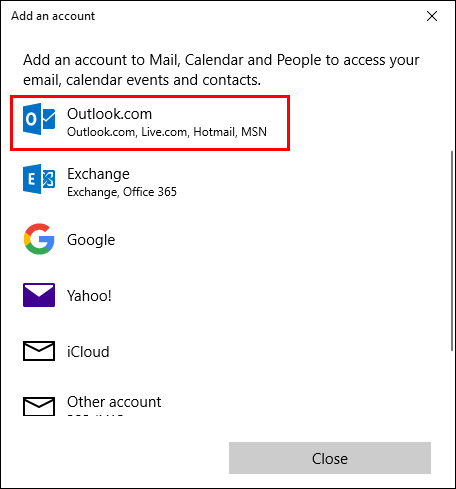
Task: Click the Exchange logo icon
Action: [39, 179]
